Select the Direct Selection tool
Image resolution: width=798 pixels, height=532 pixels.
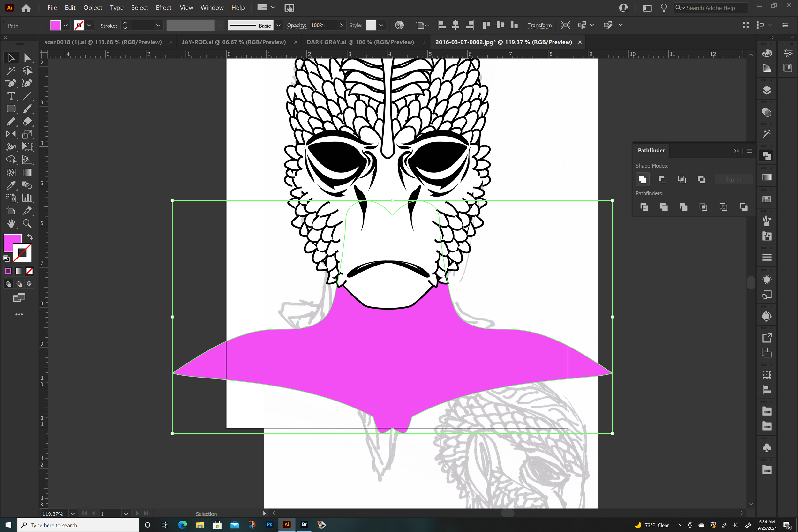27,58
